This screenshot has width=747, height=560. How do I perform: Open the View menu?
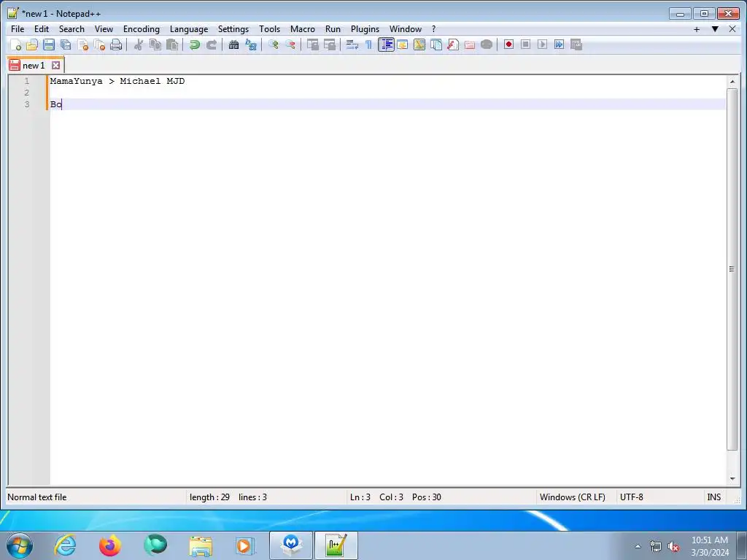tap(104, 29)
